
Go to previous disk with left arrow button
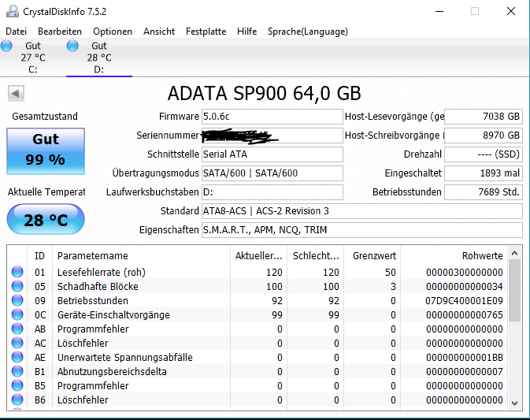[16, 93]
